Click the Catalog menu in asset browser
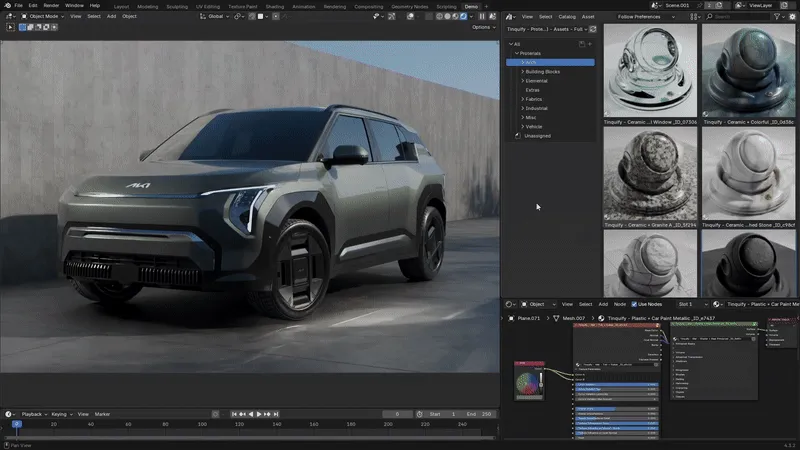The height and width of the screenshot is (450, 800). pyautogui.click(x=568, y=17)
